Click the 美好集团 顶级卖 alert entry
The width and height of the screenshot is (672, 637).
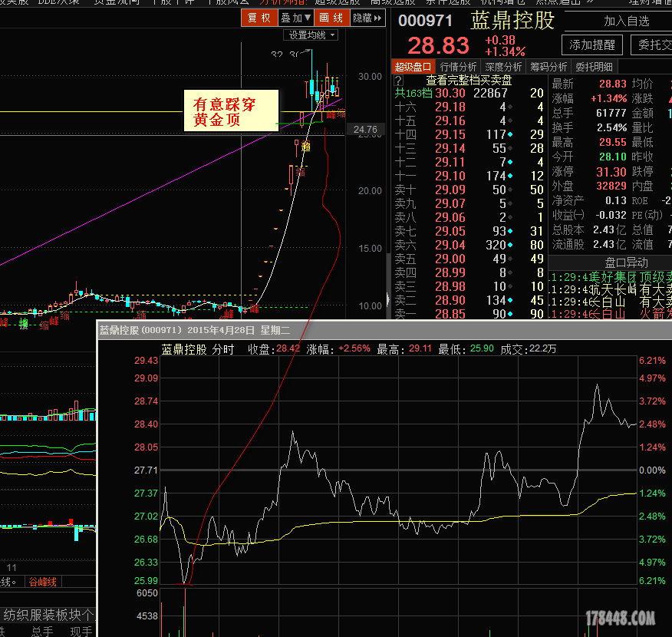611,277
